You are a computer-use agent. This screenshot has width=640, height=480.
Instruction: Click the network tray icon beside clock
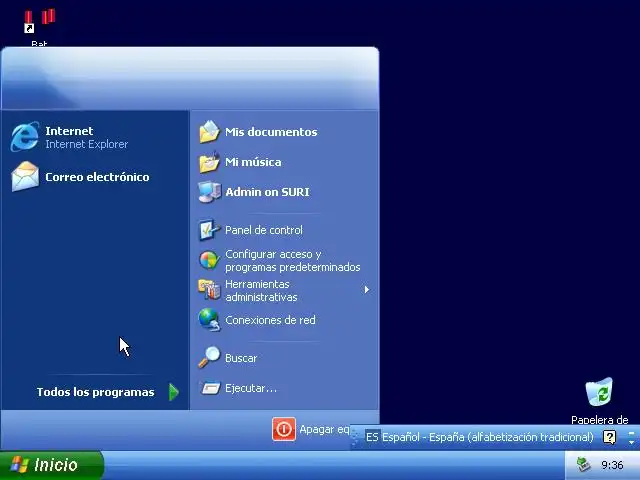click(x=583, y=465)
